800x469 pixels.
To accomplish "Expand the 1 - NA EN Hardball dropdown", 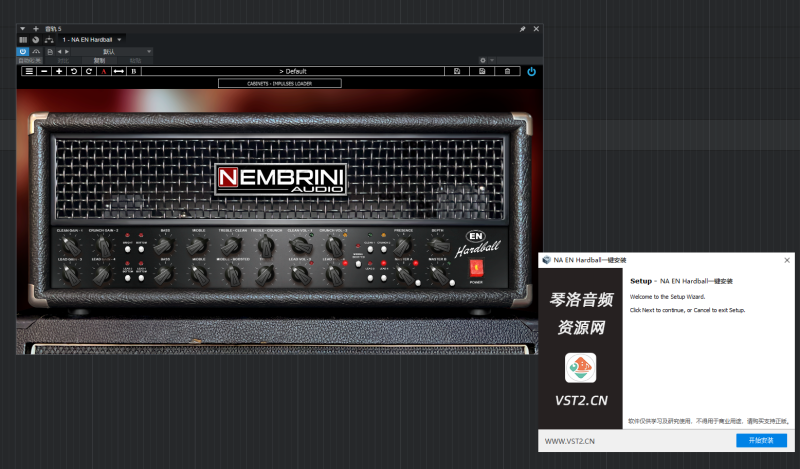I will (119, 39).
